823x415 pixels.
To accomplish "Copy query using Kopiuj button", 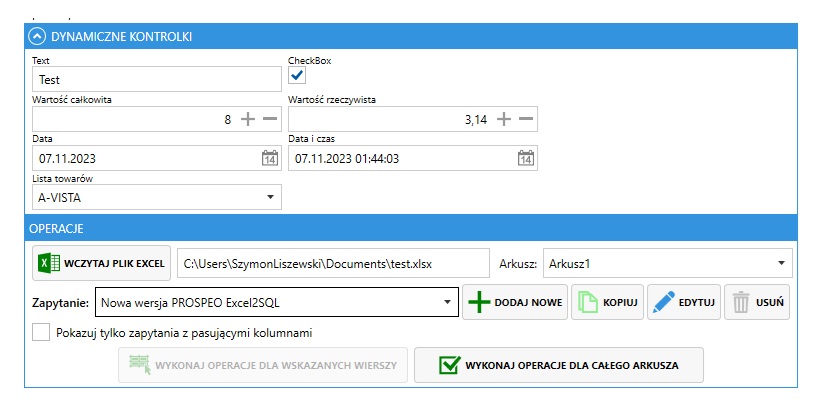I will coord(607,302).
